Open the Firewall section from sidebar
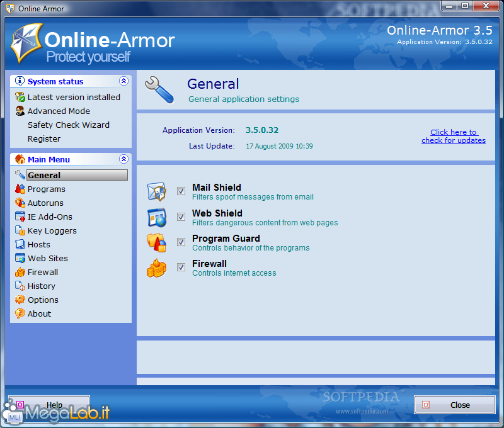Viewport: 504px width, 428px height. tap(43, 272)
